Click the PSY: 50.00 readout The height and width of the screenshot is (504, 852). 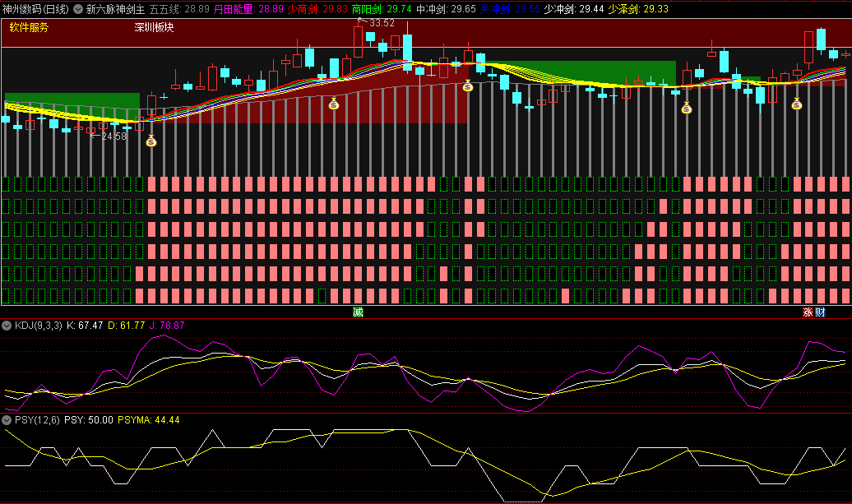pos(89,420)
